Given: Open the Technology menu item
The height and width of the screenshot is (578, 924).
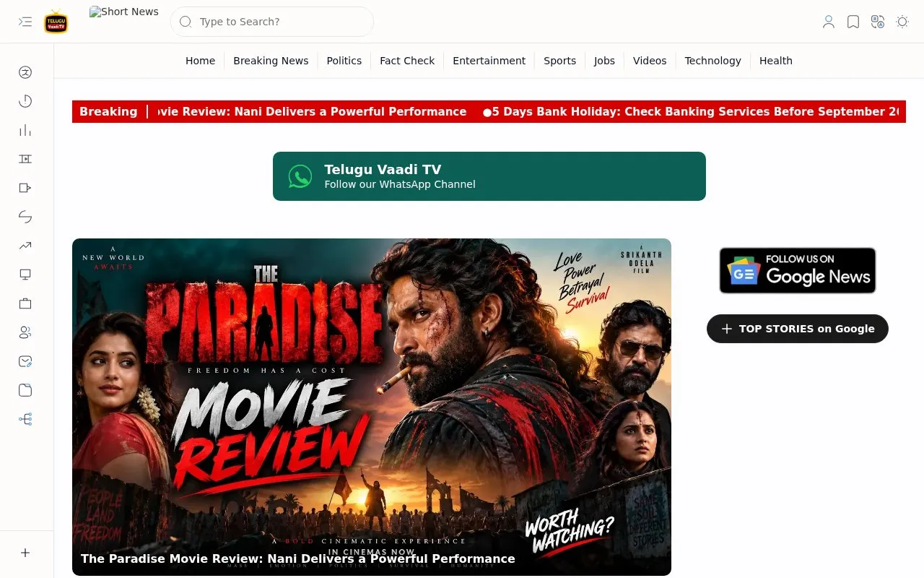Looking at the screenshot, I should tap(712, 61).
